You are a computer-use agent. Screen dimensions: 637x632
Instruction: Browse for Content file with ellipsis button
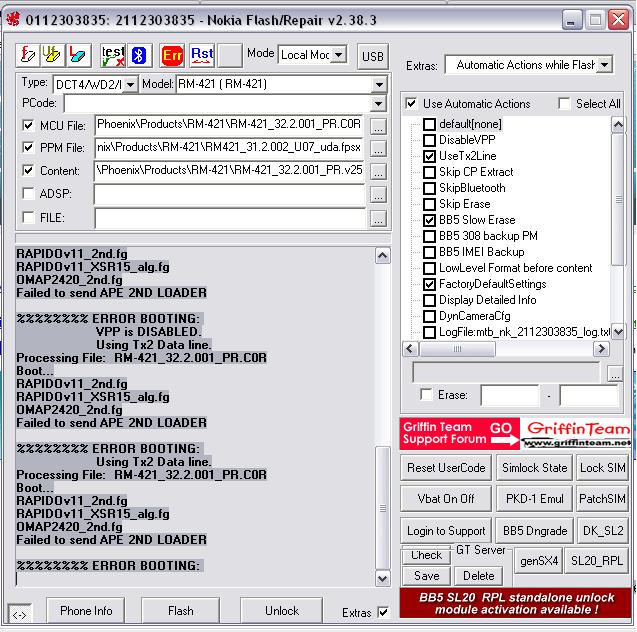click(x=378, y=172)
